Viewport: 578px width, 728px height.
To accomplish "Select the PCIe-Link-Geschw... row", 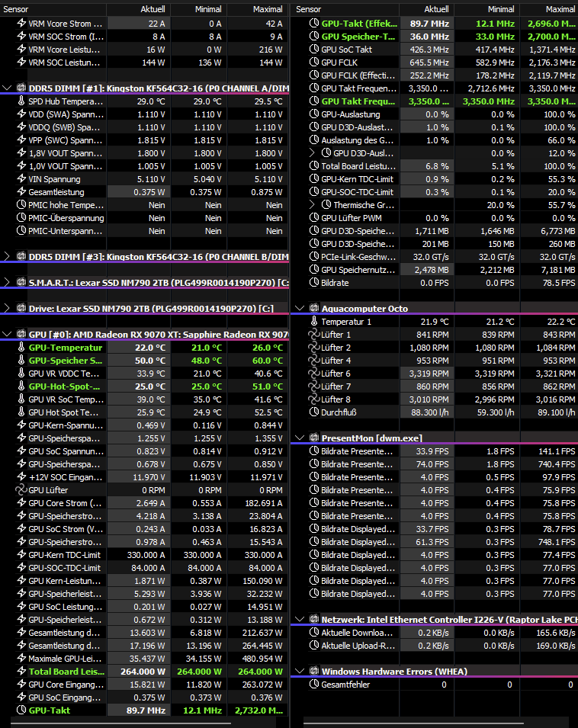I will pos(435,256).
